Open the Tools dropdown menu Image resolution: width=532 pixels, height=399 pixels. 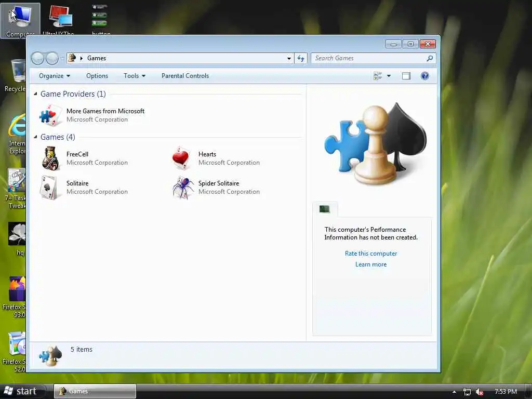[135, 76]
